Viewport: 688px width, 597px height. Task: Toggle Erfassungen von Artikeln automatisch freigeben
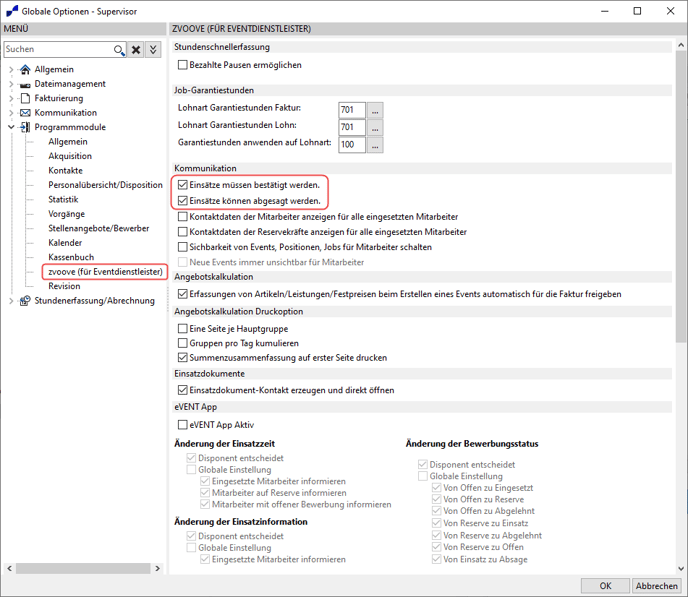(183, 294)
